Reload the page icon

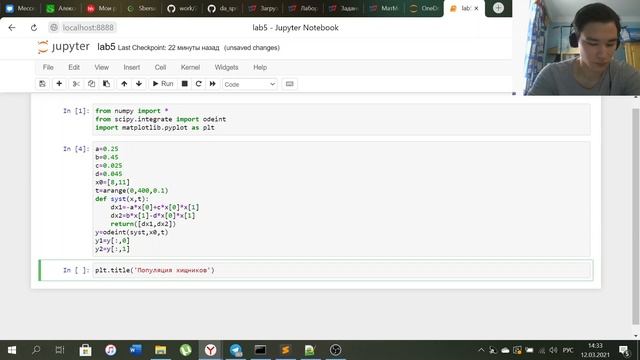34,27
